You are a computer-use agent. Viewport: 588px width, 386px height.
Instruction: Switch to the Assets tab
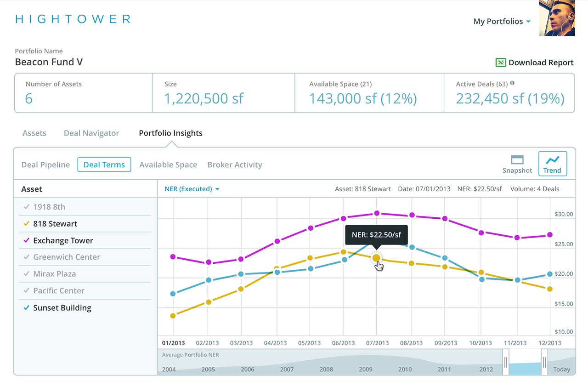(x=34, y=133)
